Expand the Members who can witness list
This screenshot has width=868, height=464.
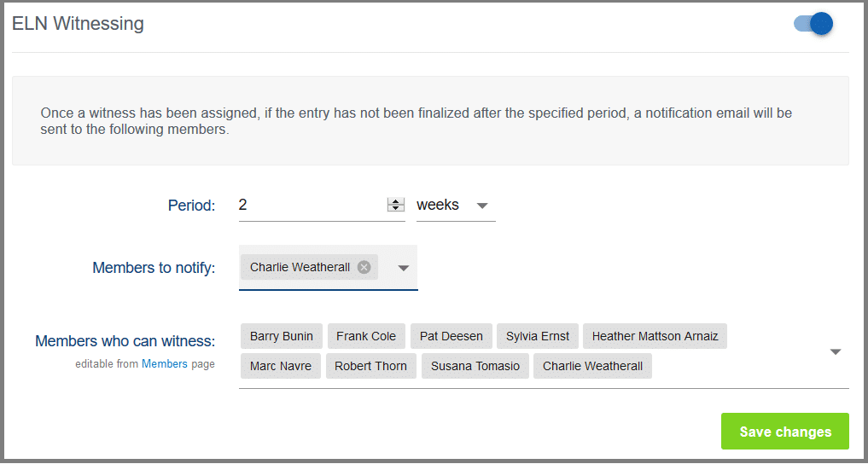point(836,351)
